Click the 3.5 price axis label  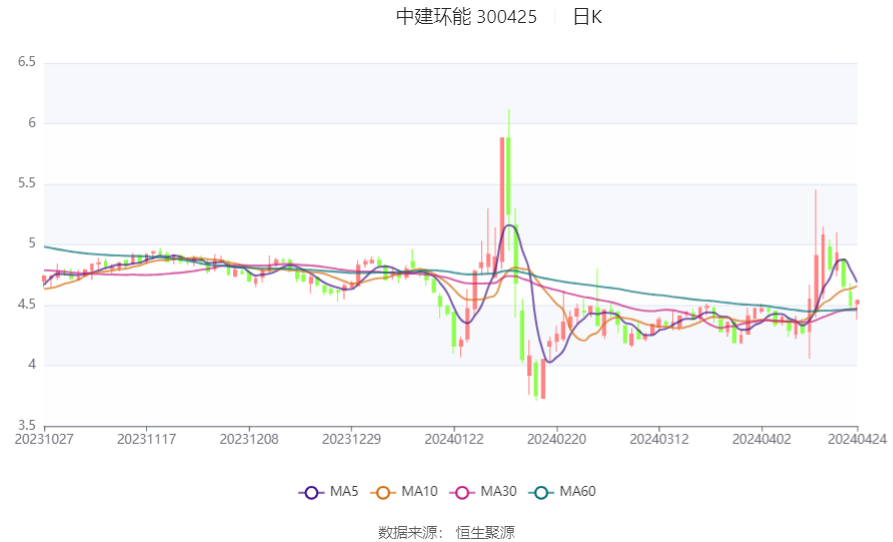[27, 425]
